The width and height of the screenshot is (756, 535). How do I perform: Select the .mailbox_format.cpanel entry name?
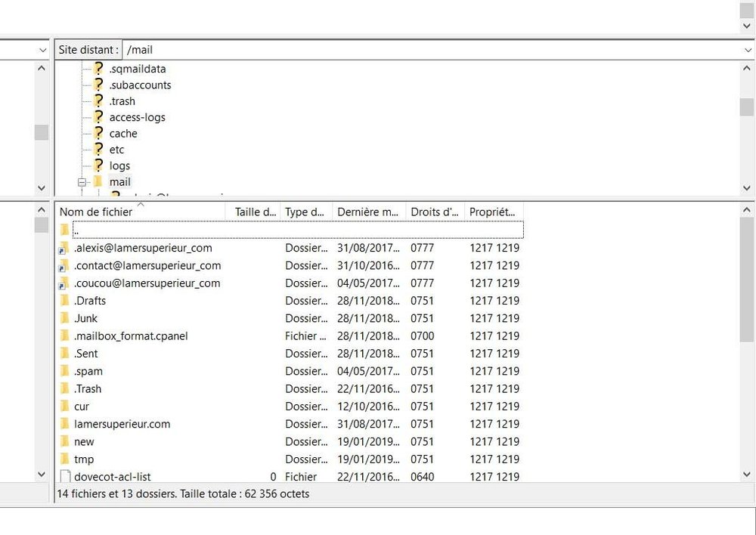tap(131, 336)
